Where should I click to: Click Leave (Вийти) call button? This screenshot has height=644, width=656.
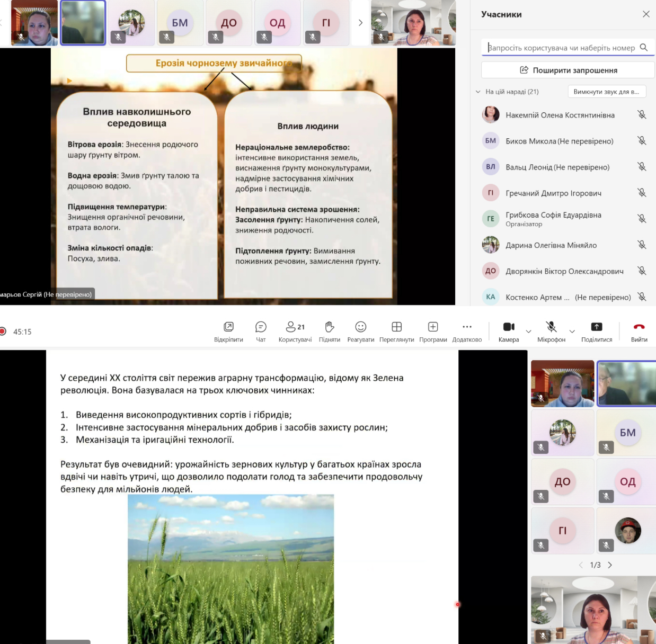pos(639,327)
